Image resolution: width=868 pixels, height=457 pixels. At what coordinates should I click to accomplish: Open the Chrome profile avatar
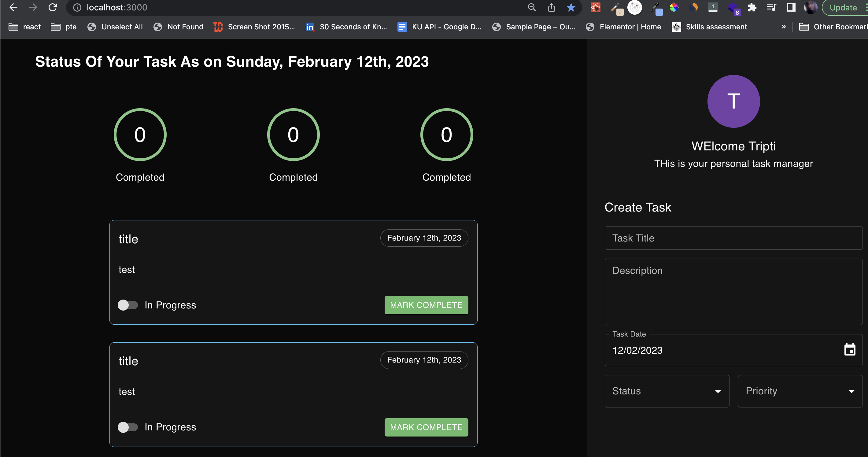coord(811,7)
